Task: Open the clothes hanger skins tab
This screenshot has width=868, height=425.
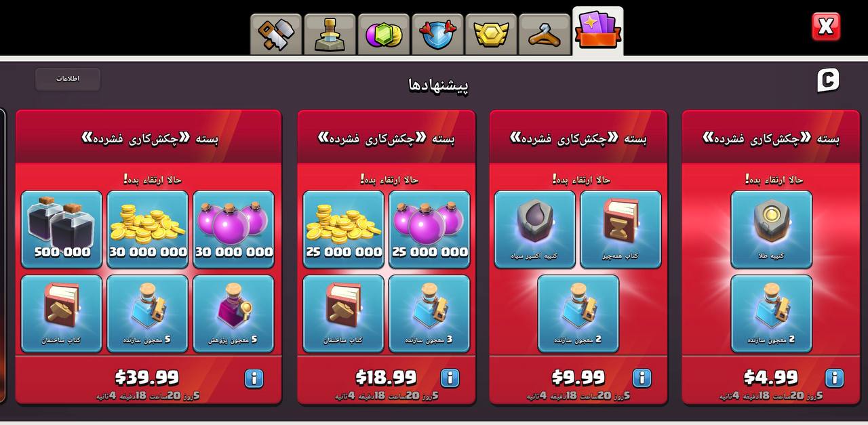Action: click(545, 34)
